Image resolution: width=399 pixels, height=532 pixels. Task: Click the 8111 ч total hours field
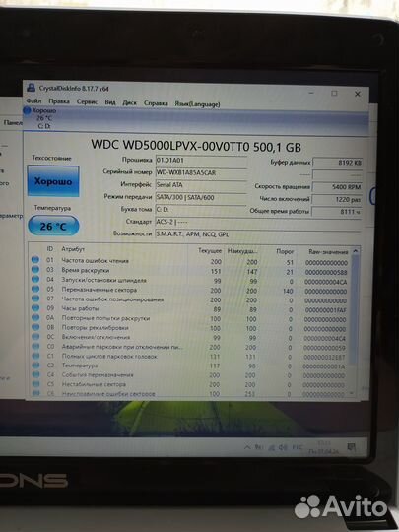[x=337, y=212]
